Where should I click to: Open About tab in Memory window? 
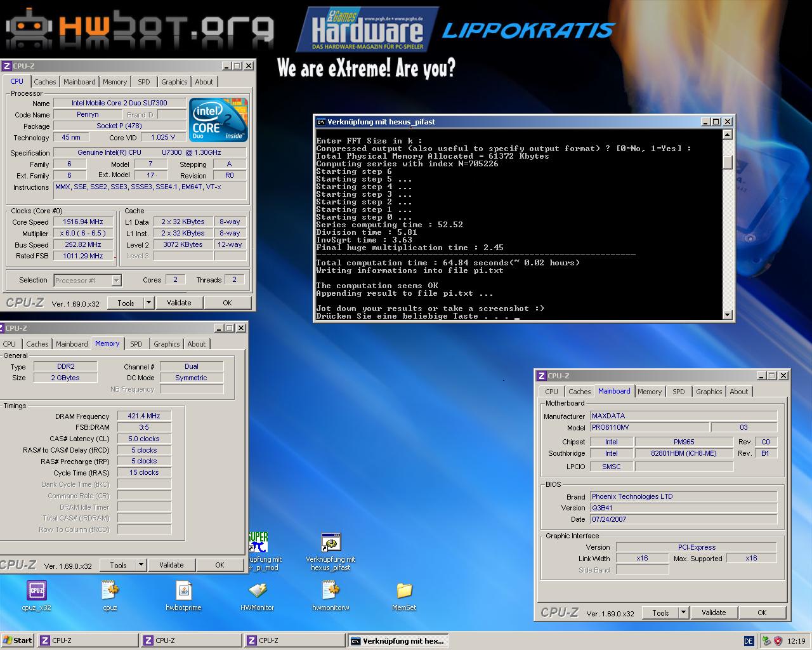pos(197,344)
